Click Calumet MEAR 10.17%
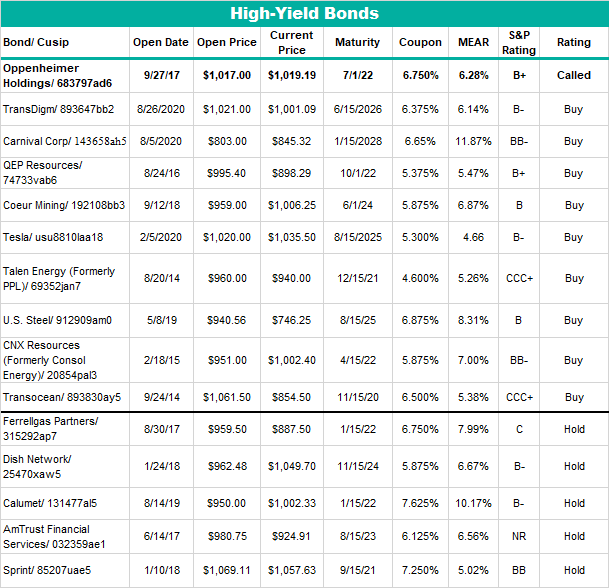The image size is (609, 588). (473, 503)
